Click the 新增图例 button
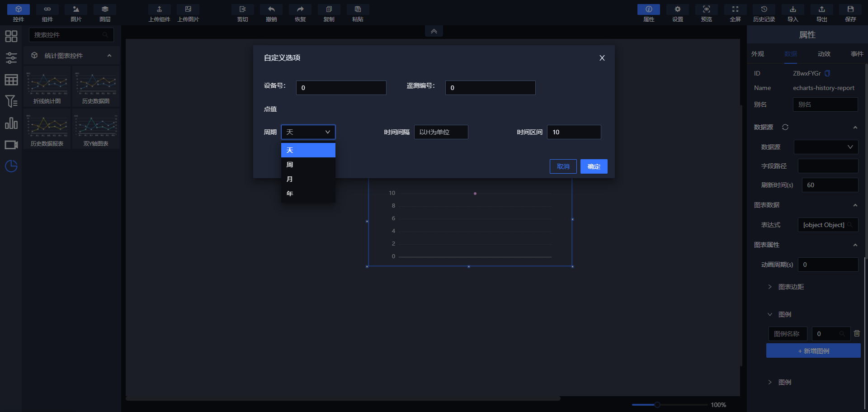Image resolution: width=868 pixels, height=412 pixels. (x=813, y=351)
